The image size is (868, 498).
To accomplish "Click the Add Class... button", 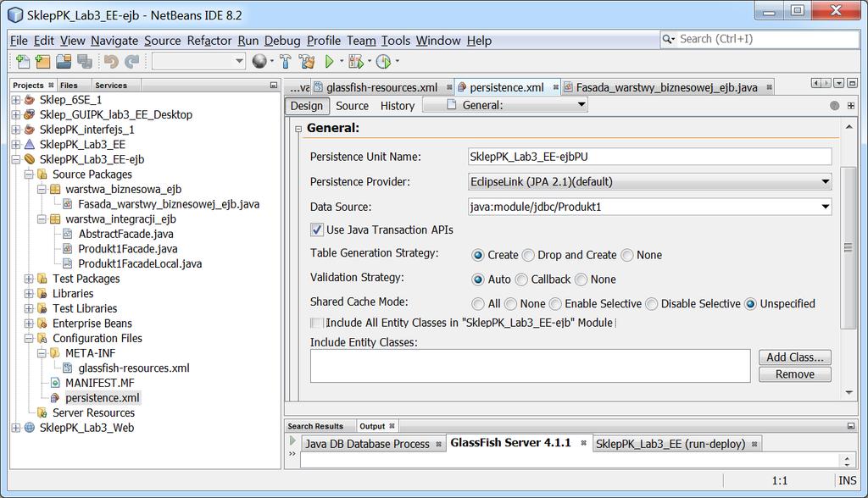I will (x=795, y=357).
